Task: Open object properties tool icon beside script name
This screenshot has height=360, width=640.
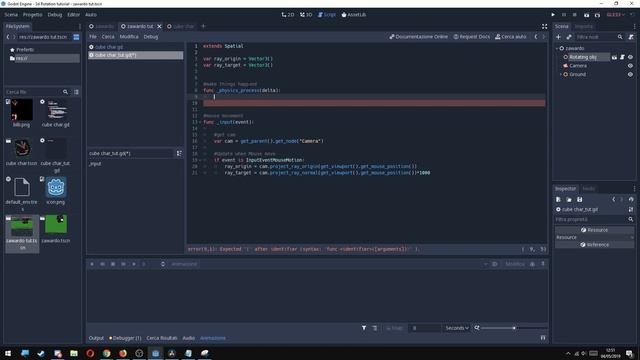Action: pyautogui.click(x=631, y=209)
